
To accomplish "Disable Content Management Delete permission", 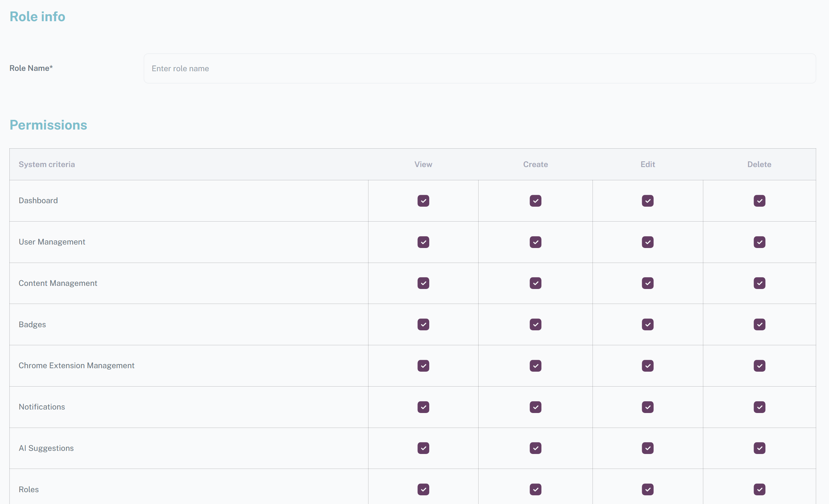I will click(x=759, y=283).
